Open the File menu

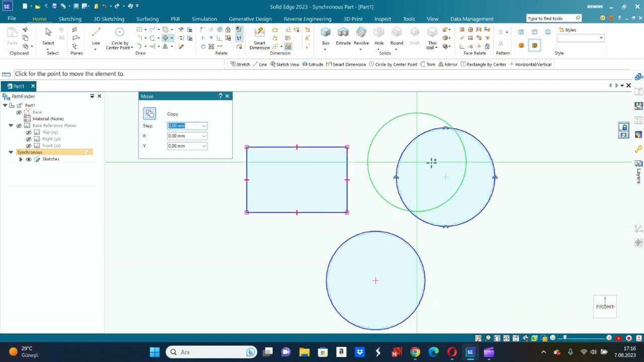(12, 19)
